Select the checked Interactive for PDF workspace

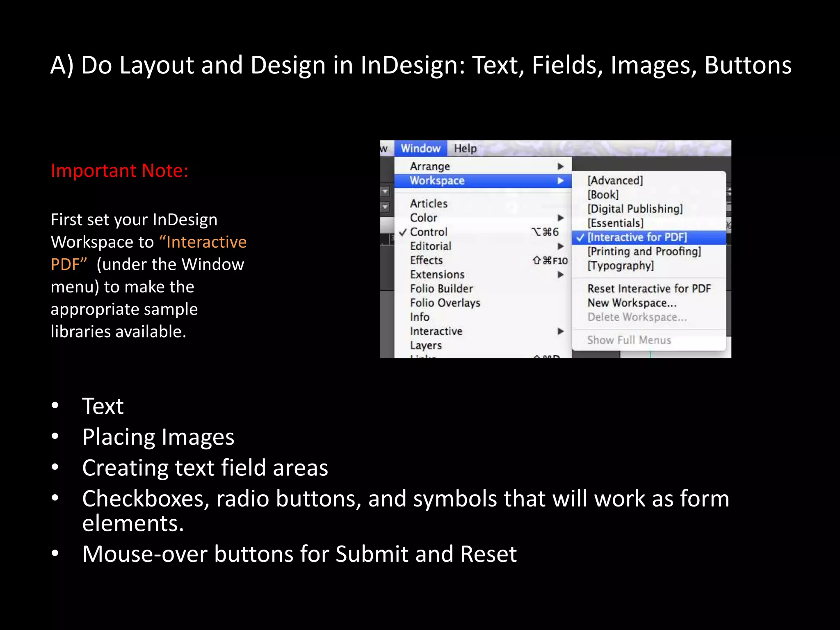coord(637,237)
